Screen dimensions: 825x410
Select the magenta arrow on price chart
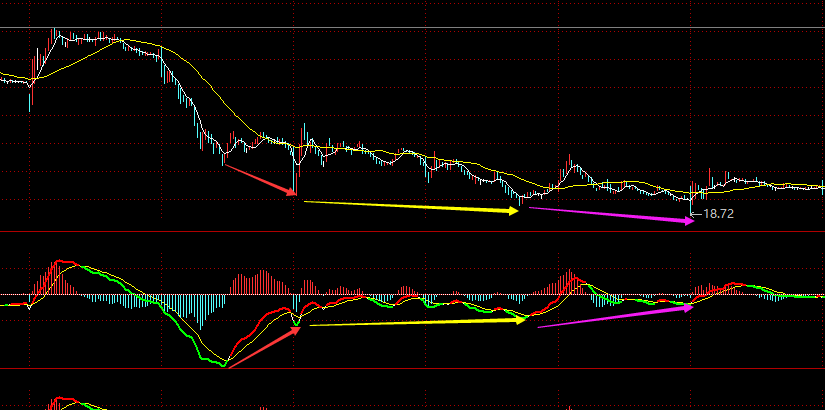[610, 215]
